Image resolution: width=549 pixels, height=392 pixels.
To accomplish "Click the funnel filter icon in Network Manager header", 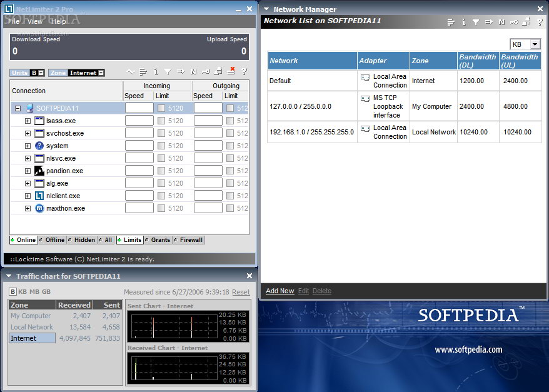I will [x=476, y=23].
